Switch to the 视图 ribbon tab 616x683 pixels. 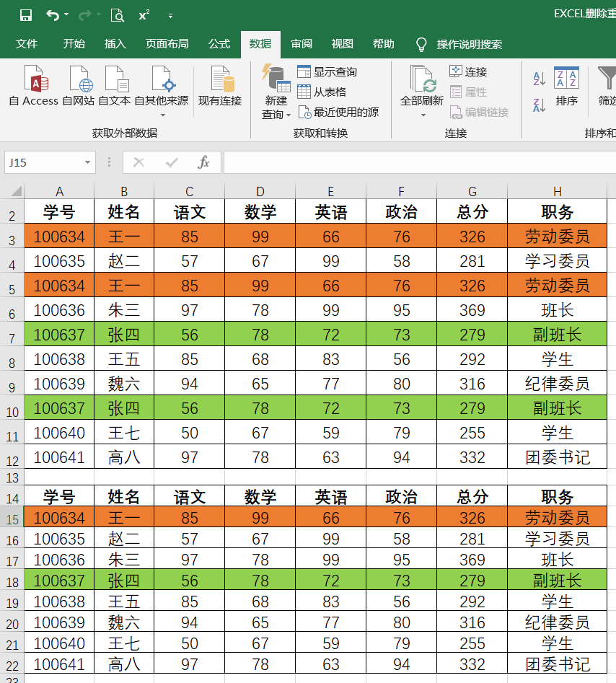tap(343, 44)
